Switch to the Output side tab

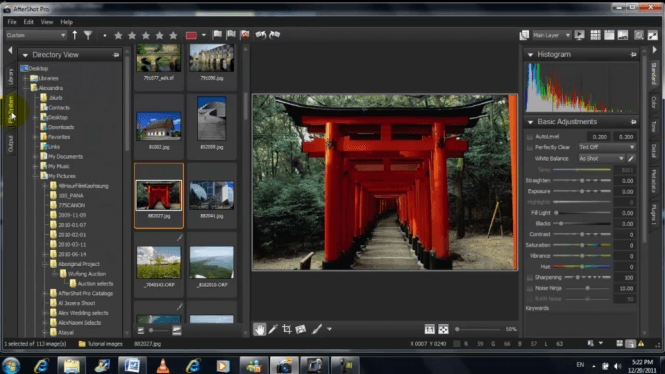11,143
